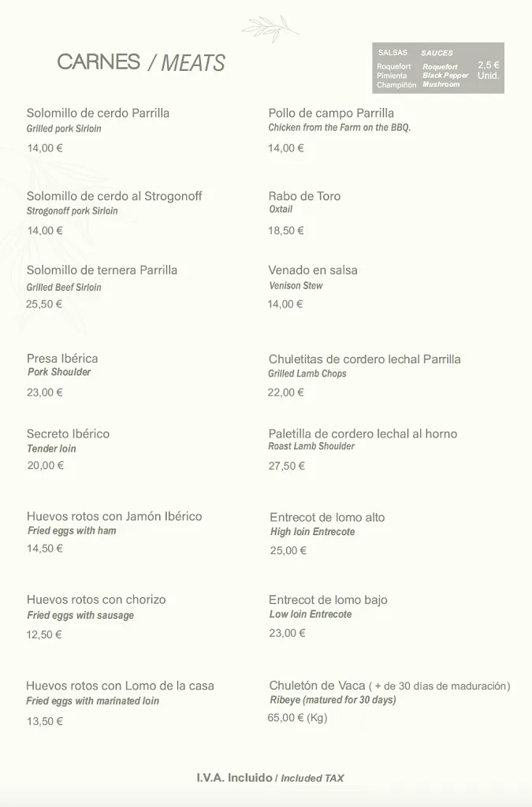Click the leaf branch decoration at top
This screenshot has width=532, height=807.
[x=270, y=28]
